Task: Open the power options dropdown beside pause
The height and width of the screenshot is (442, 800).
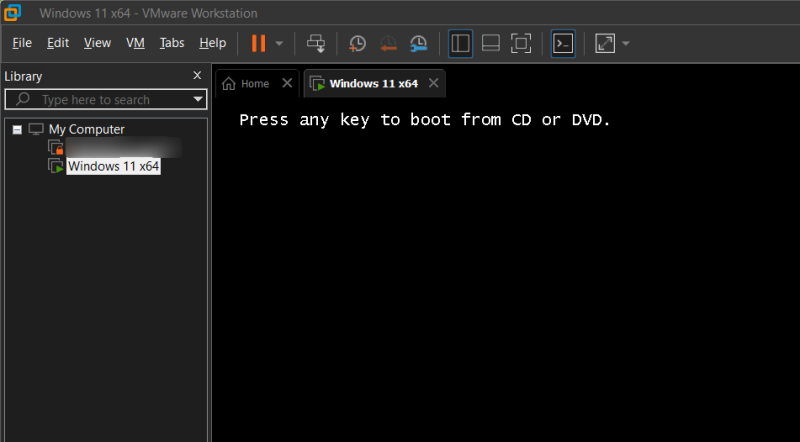Action: [x=279, y=43]
